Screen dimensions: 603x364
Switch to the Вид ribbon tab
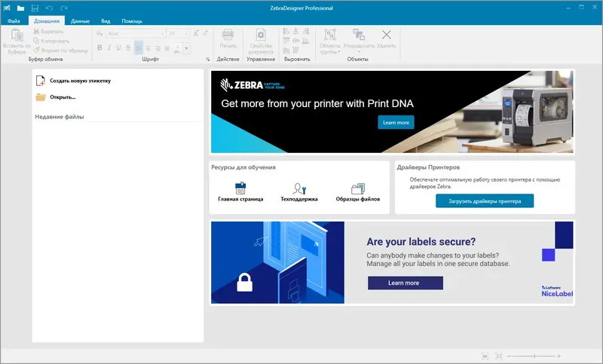tap(106, 21)
